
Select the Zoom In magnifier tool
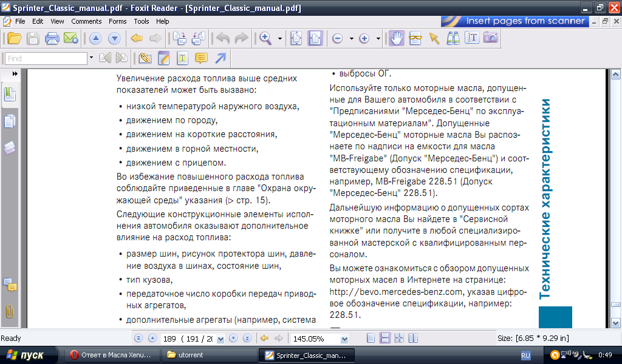tap(265, 38)
